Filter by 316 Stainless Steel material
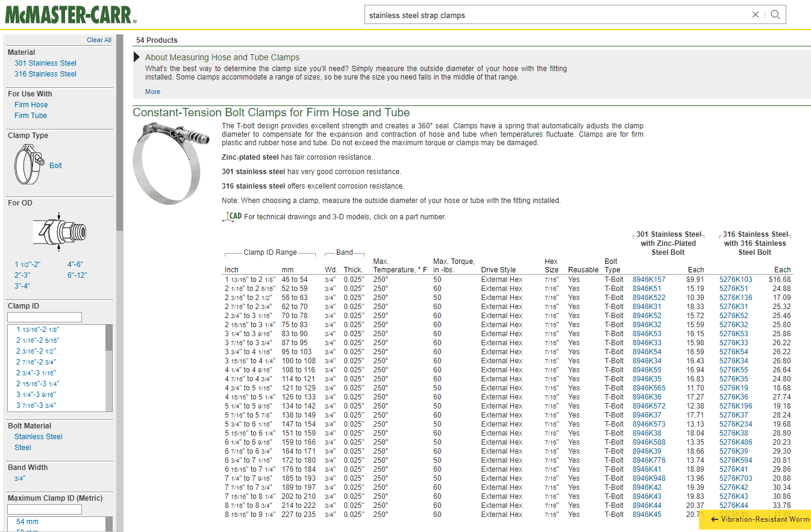 [46, 74]
